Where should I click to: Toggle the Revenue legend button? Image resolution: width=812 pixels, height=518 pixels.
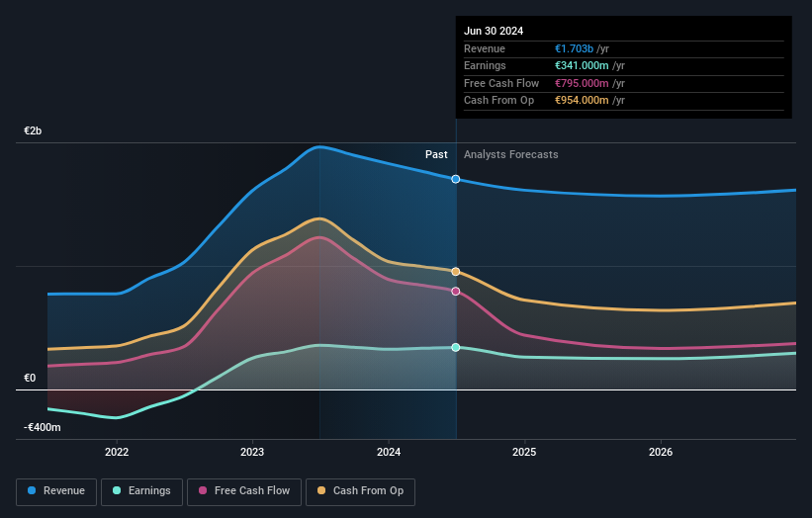click(x=56, y=491)
